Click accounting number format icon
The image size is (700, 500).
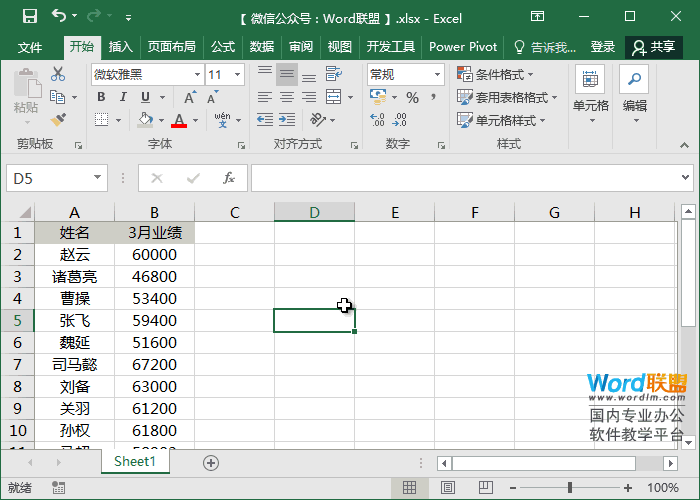[x=378, y=97]
